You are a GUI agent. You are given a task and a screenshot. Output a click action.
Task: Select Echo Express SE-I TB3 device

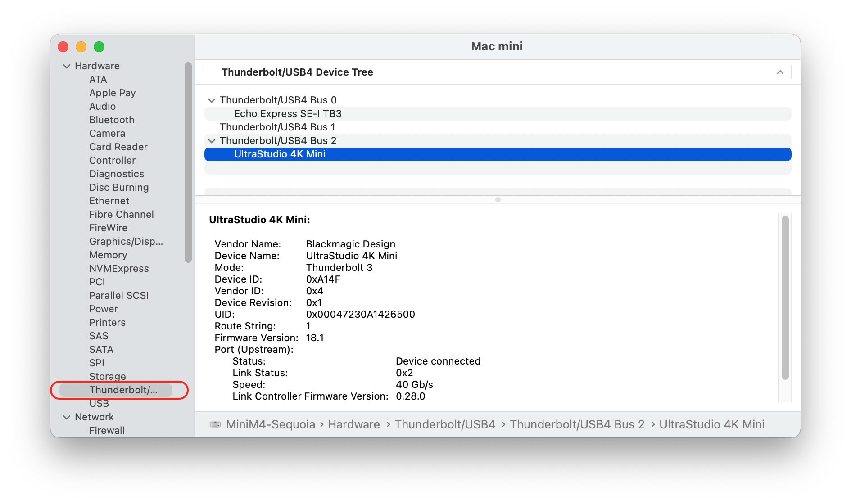click(498, 114)
